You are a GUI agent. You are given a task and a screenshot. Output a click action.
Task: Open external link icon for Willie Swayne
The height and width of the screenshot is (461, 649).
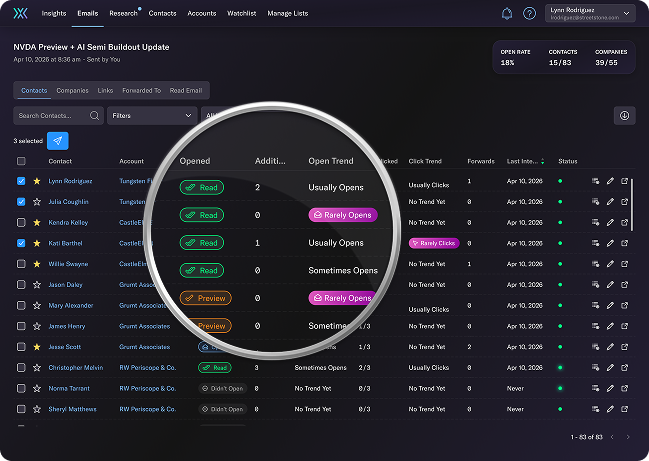tap(625, 264)
